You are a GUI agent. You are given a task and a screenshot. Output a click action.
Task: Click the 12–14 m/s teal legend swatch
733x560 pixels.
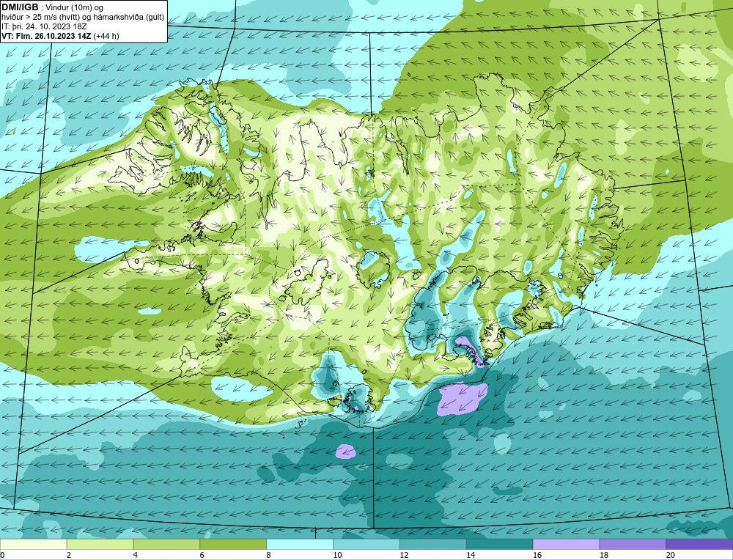(x=433, y=544)
